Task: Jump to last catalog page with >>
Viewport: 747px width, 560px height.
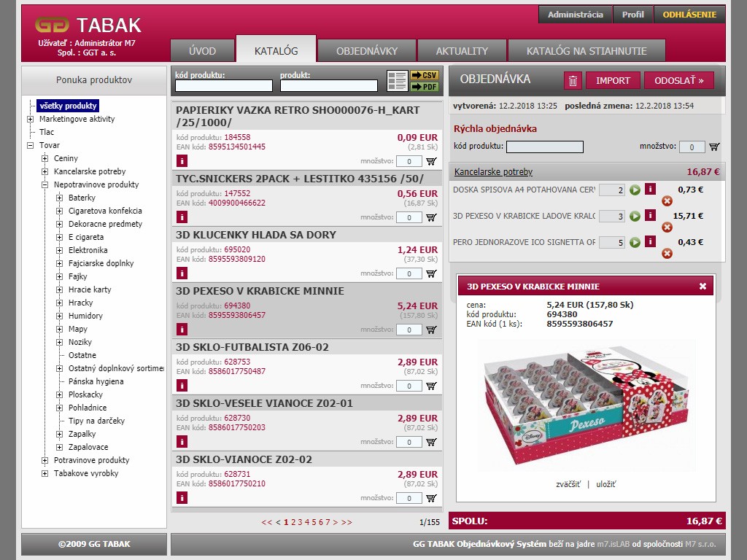Action: (347, 522)
